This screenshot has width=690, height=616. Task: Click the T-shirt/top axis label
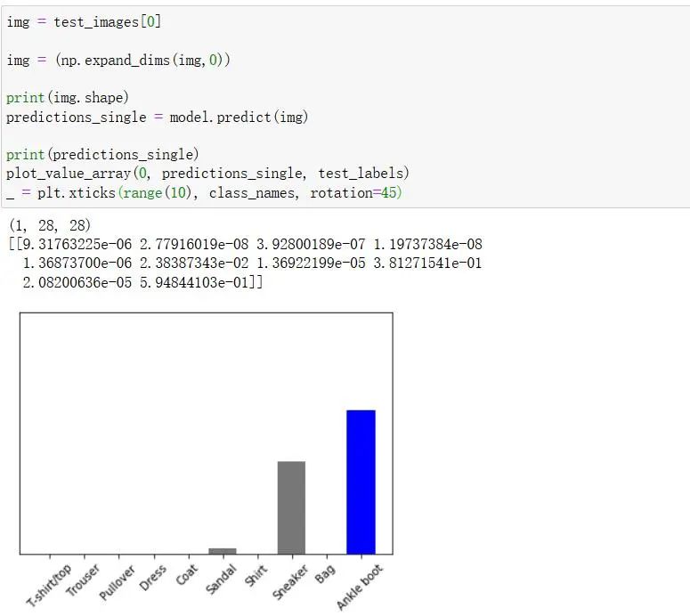50,586
